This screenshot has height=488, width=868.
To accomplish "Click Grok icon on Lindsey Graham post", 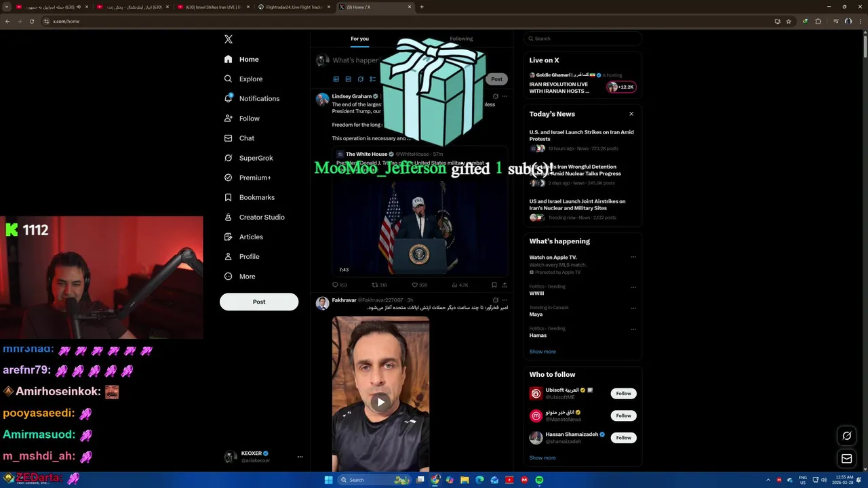I will coord(495,96).
